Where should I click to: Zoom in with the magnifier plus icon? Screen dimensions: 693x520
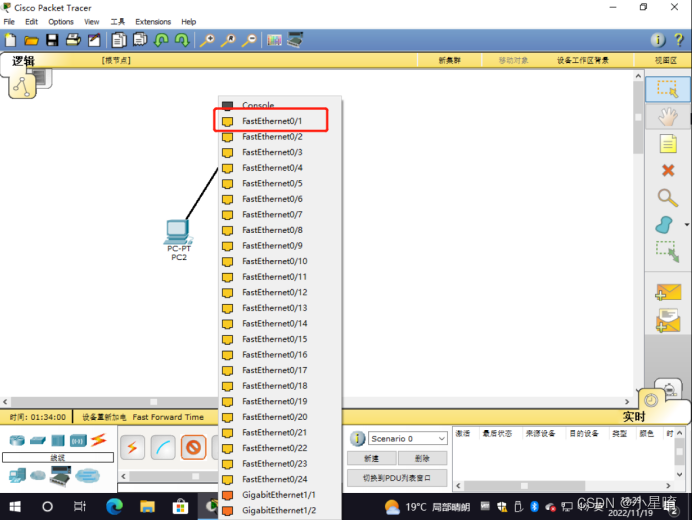point(207,40)
